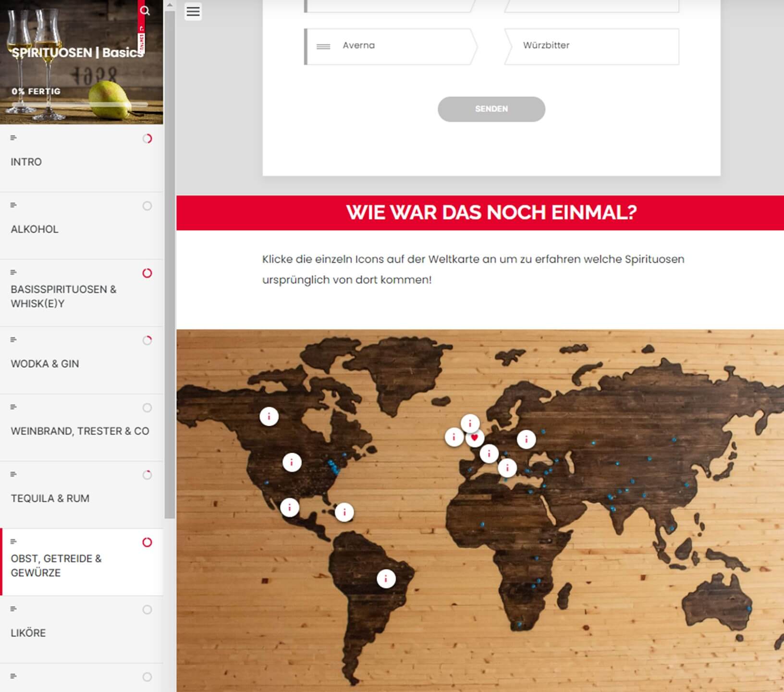
Task: Open the search magnifier icon in sidebar
Action: (145, 11)
